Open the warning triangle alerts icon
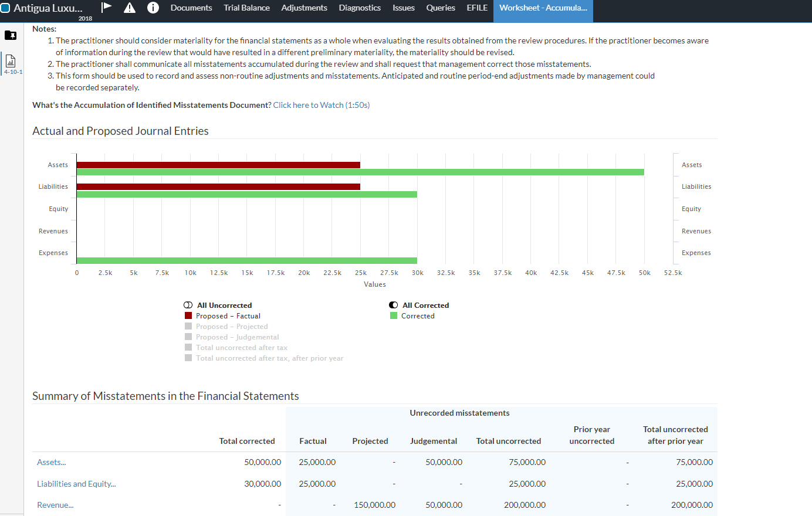 [x=130, y=8]
